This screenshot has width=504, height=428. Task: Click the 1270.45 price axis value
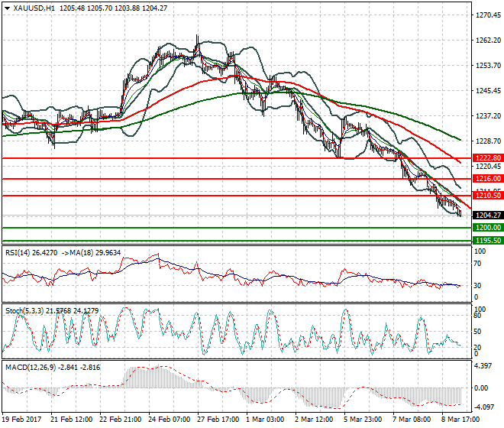[x=488, y=15]
